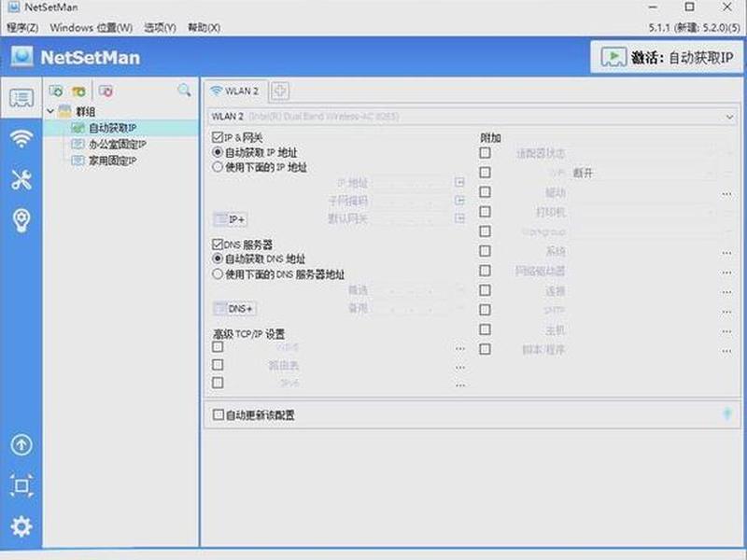Viewport: 747px width, 560px height.
Task: Click the pin icon in 自动更新该配置 row
Action: tap(727, 414)
